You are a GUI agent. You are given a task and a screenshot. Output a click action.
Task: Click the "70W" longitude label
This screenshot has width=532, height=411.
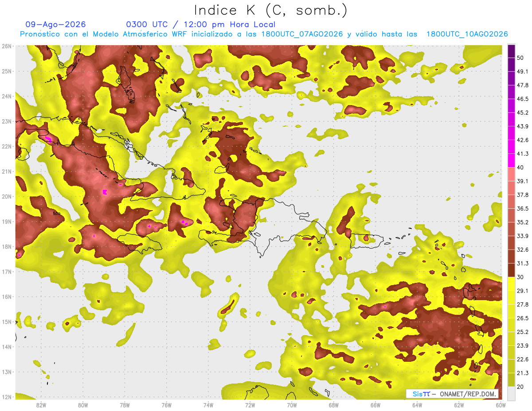click(x=292, y=405)
